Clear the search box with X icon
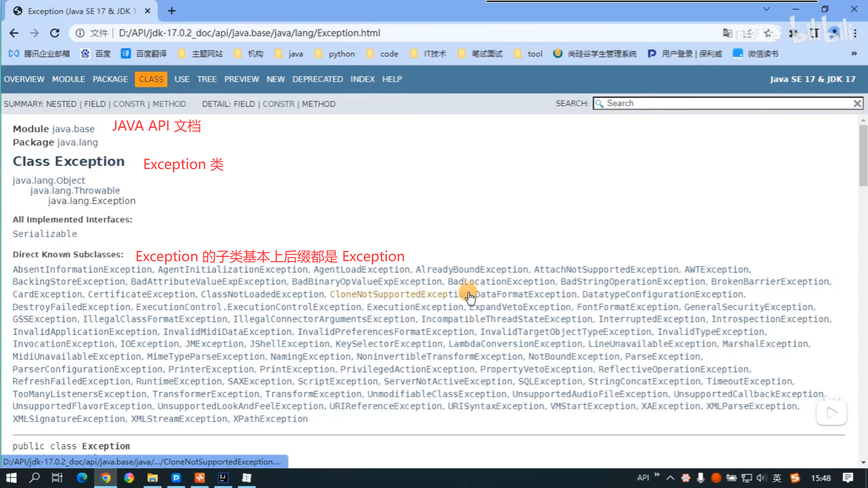Screen dimensions: 868x488 (x=857, y=103)
